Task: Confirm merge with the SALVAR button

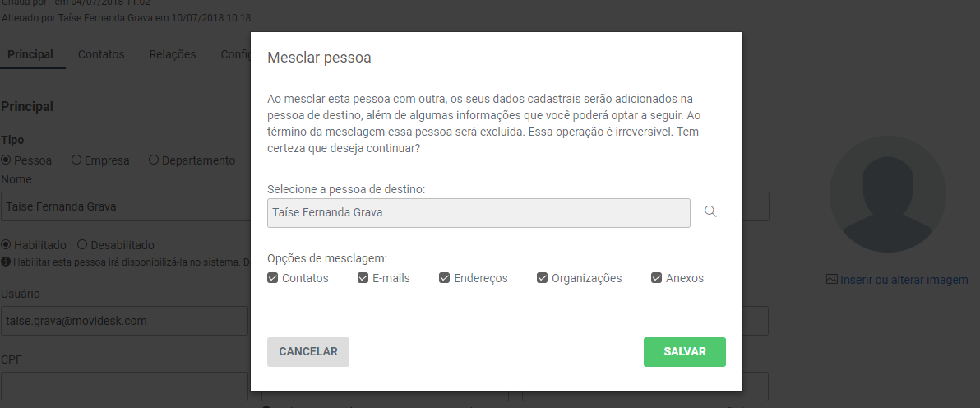Action: tap(685, 352)
